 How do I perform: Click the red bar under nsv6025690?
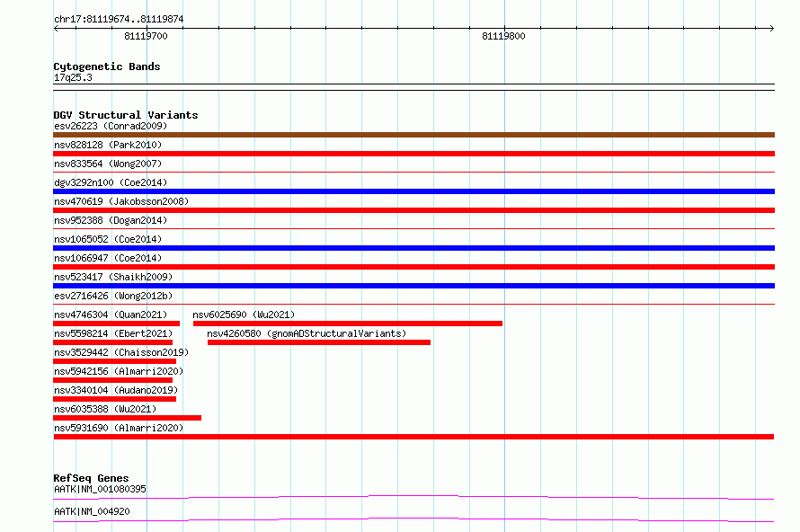coord(348,324)
